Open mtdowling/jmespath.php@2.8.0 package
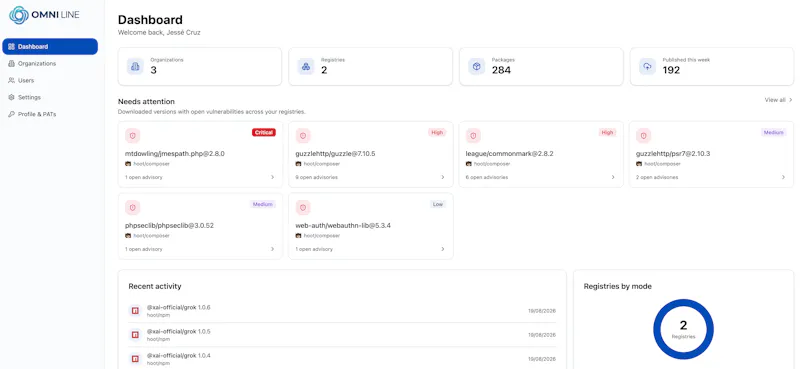The width and height of the screenshot is (800, 369). pyautogui.click(x=175, y=153)
